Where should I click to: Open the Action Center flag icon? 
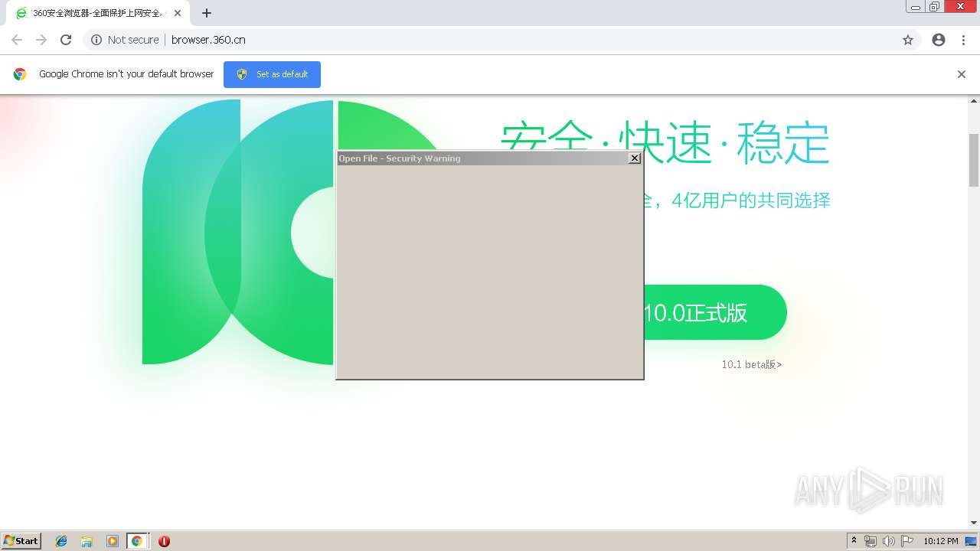coord(907,541)
